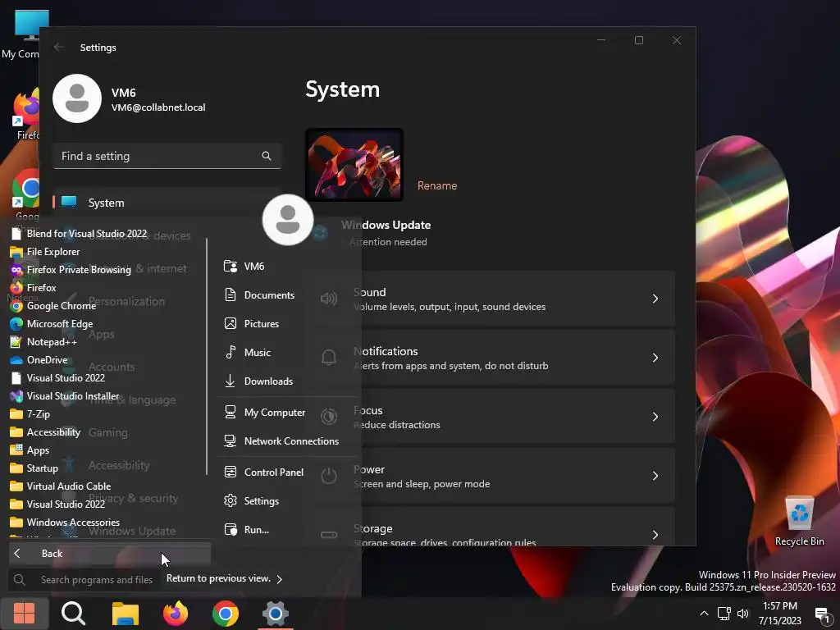
Task: Click the Windows Start button on the taskbar
Action: click(x=24, y=614)
